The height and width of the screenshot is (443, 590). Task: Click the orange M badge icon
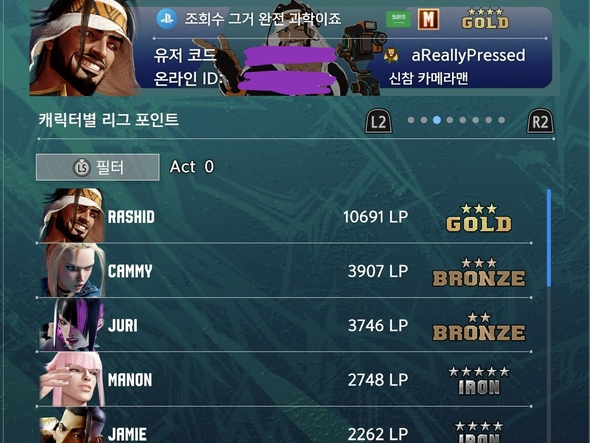pyautogui.click(x=429, y=19)
